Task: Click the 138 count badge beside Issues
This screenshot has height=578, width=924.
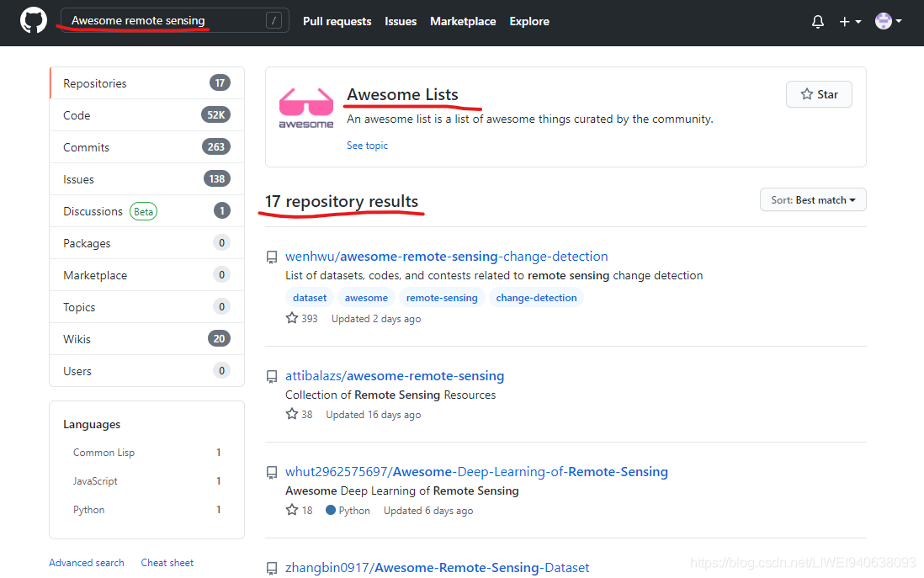Action: [x=217, y=178]
